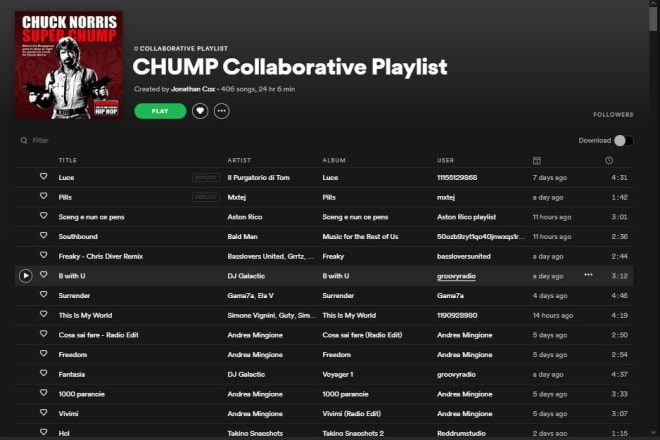Screen dimensions: 660x440
Task: Open the album Taking Snapshots 2
Action: 353,434
